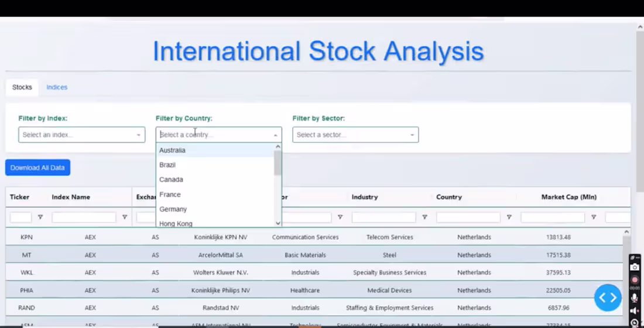This screenshot has height=328, width=644.
Task: Click the blue code brackets floating button
Action: (608, 298)
